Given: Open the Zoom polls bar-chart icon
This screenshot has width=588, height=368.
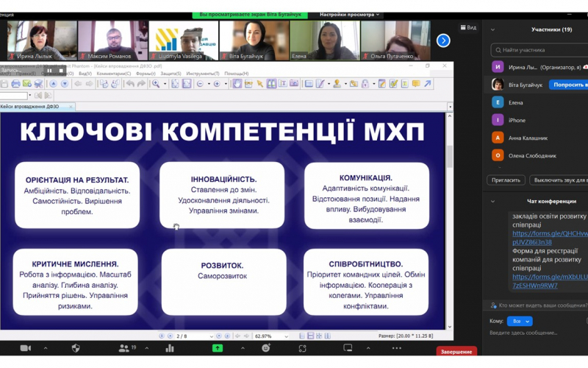Looking at the screenshot, I should click(170, 348).
